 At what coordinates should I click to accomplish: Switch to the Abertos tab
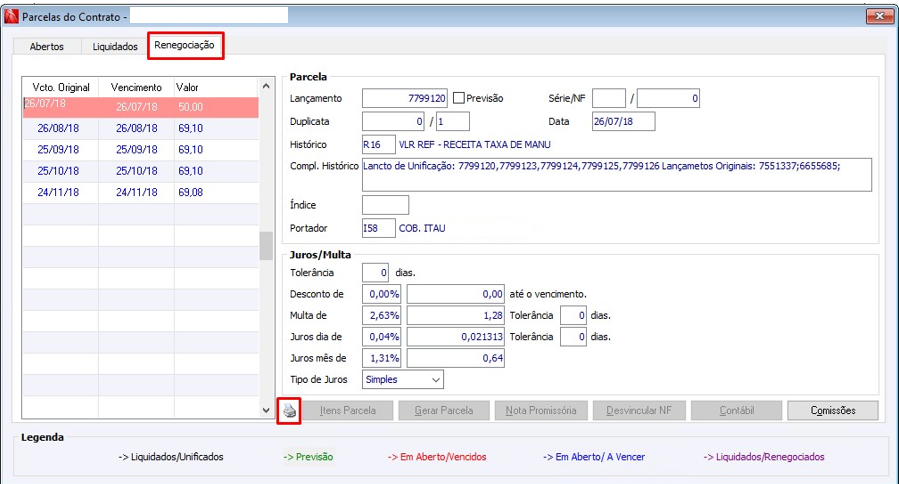[x=46, y=46]
